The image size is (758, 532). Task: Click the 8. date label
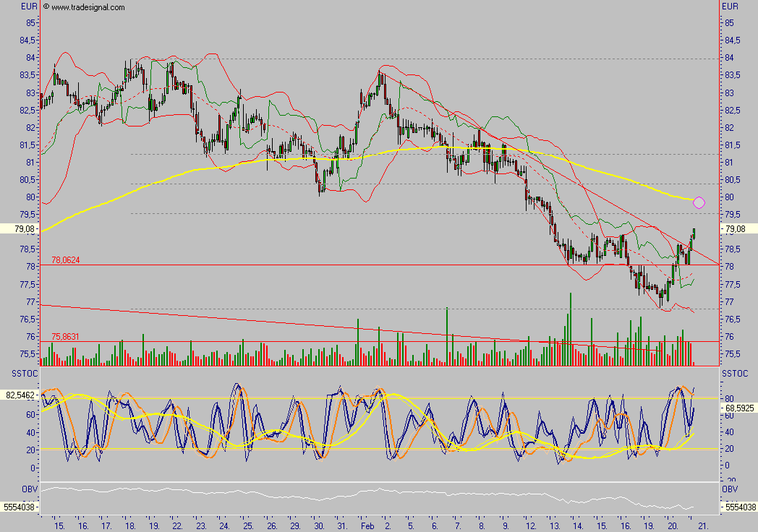(482, 525)
